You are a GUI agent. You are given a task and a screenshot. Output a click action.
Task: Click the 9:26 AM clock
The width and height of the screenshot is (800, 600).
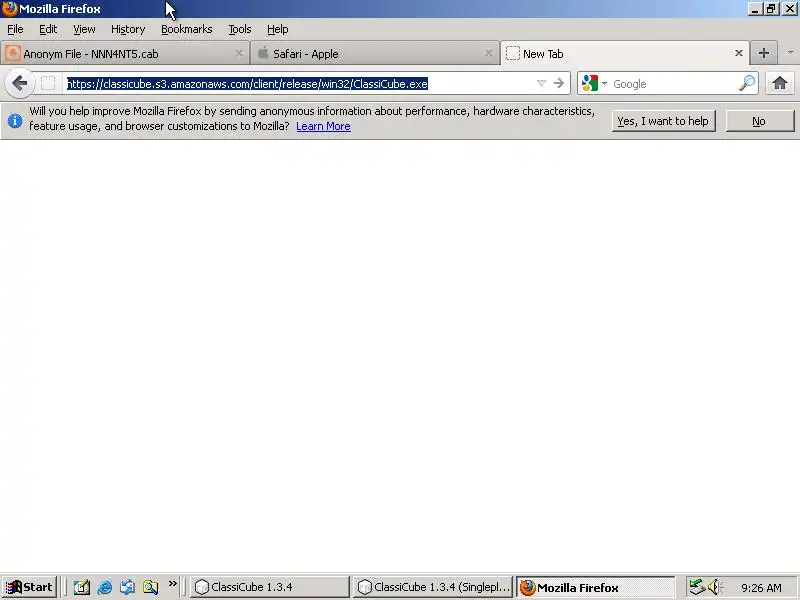tap(761, 588)
